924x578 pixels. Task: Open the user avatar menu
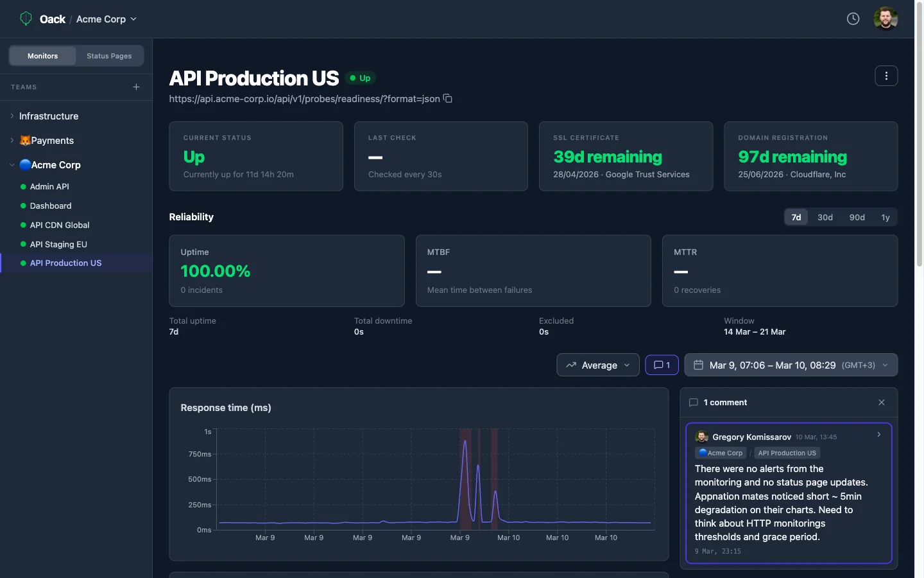tap(886, 19)
